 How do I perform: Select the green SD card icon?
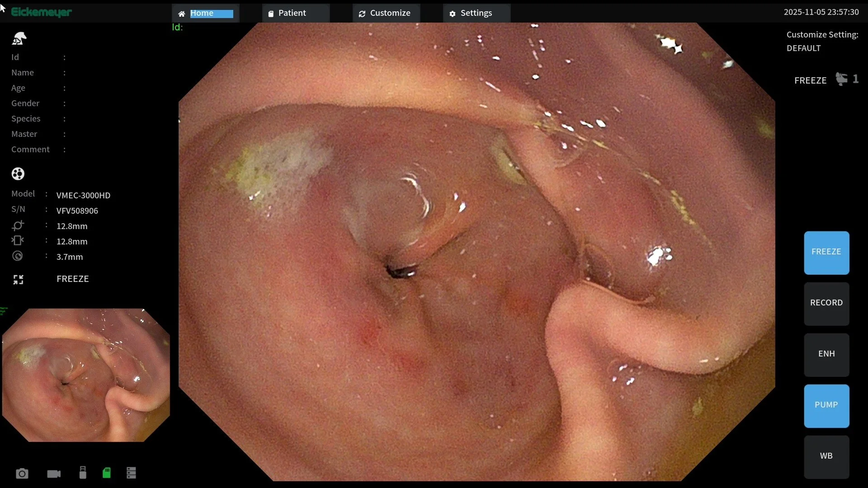tap(107, 473)
